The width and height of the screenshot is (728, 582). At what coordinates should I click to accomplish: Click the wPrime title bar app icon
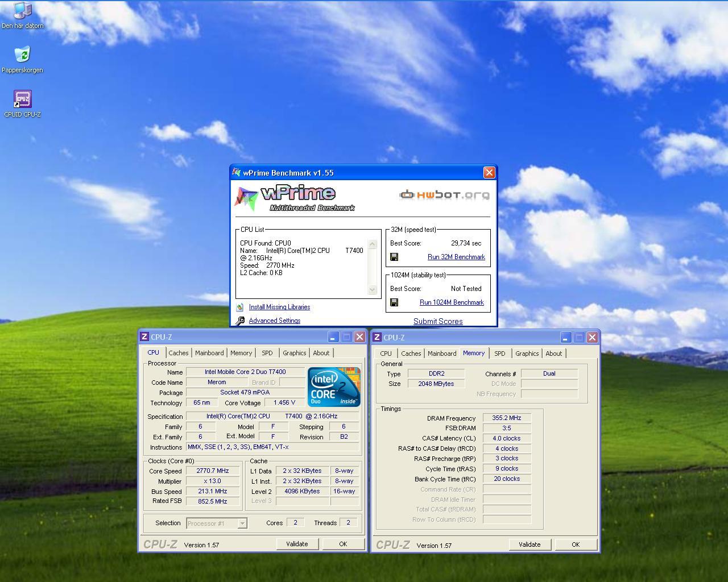point(237,173)
